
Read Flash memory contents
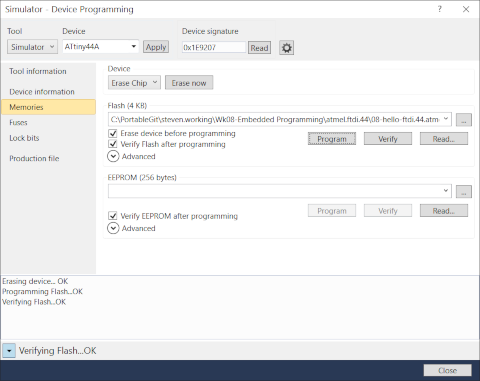tap(444, 139)
